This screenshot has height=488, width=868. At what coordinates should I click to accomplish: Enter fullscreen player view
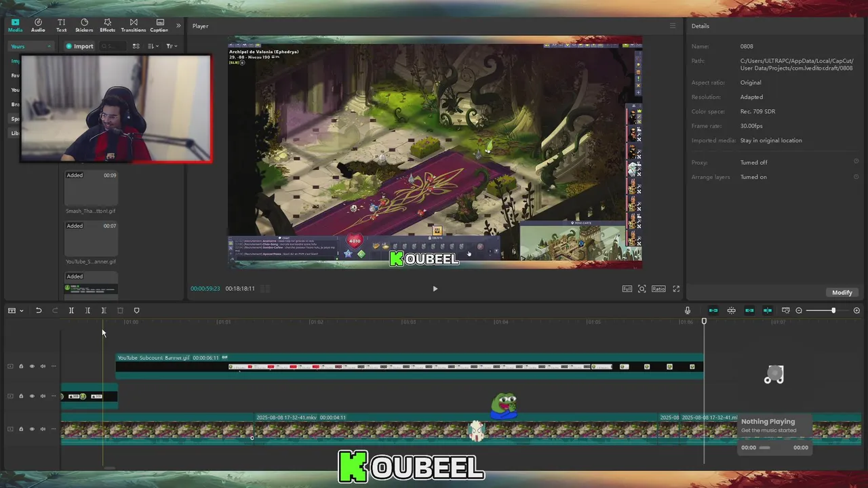tap(676, 289)
